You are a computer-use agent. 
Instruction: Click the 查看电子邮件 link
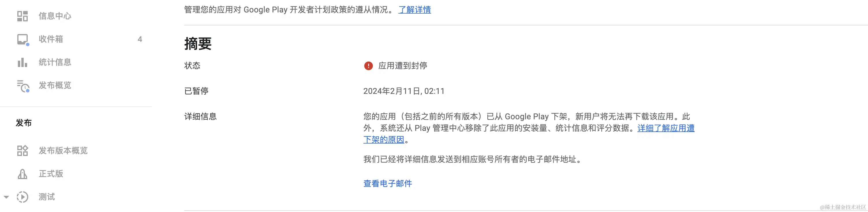[x=388, y=184]
